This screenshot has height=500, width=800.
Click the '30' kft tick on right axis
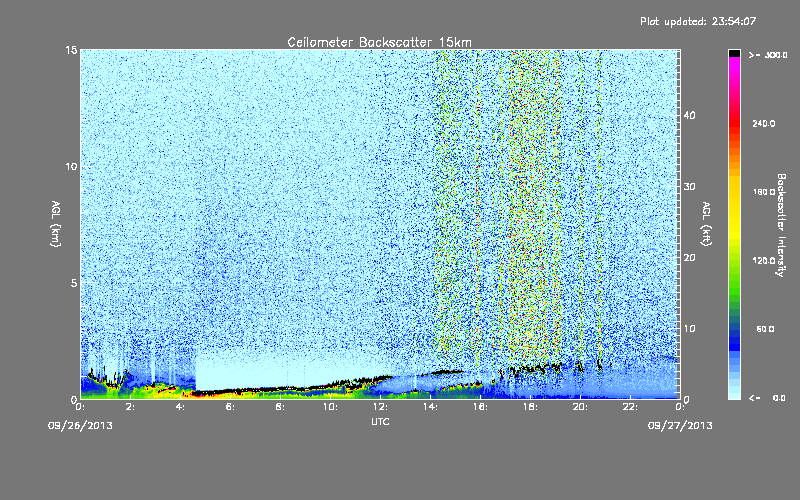click(689, 187)
